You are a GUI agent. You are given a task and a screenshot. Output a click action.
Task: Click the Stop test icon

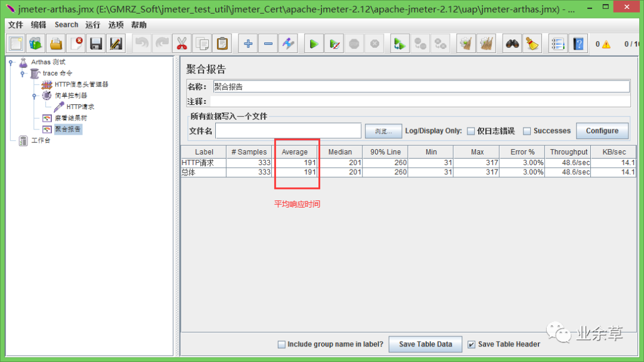point(354,44)
